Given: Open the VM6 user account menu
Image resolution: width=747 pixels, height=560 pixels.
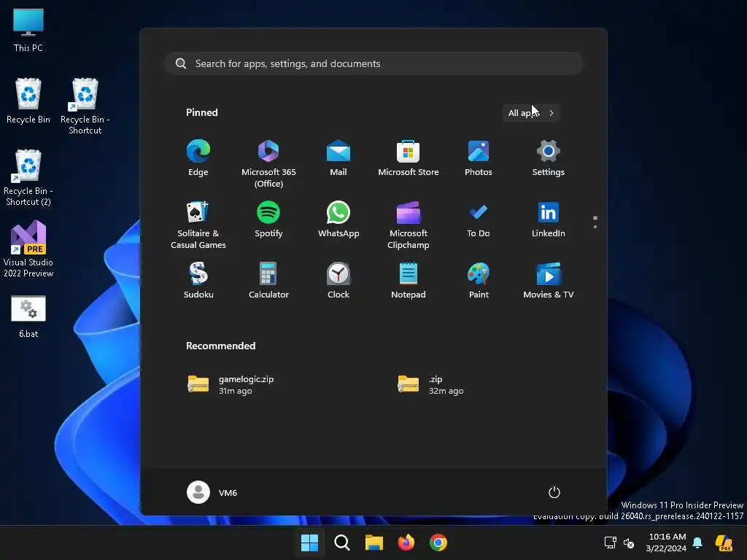Looking at the screenshot, I should click(x=212, y=492).
